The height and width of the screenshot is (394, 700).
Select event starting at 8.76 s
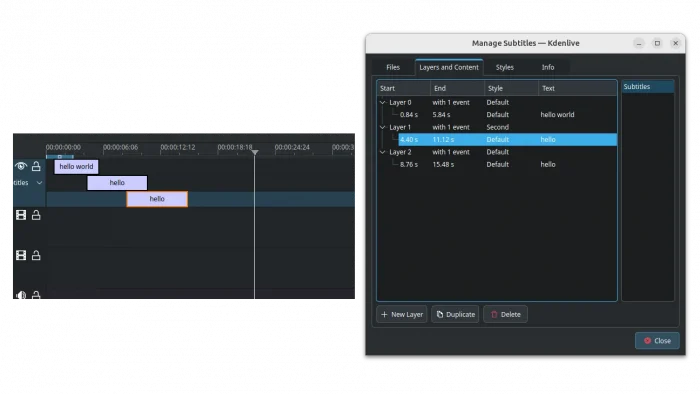point(497,165)
